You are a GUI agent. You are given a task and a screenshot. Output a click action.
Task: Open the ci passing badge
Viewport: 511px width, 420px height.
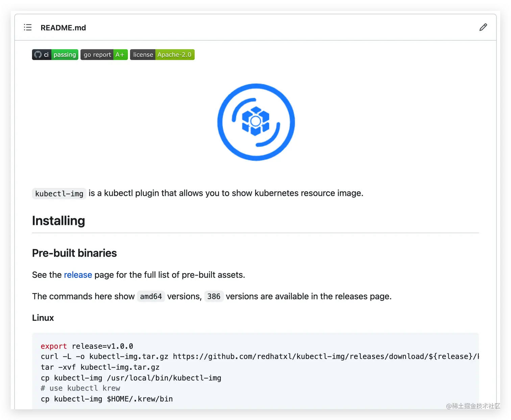[x=55, y=55]
